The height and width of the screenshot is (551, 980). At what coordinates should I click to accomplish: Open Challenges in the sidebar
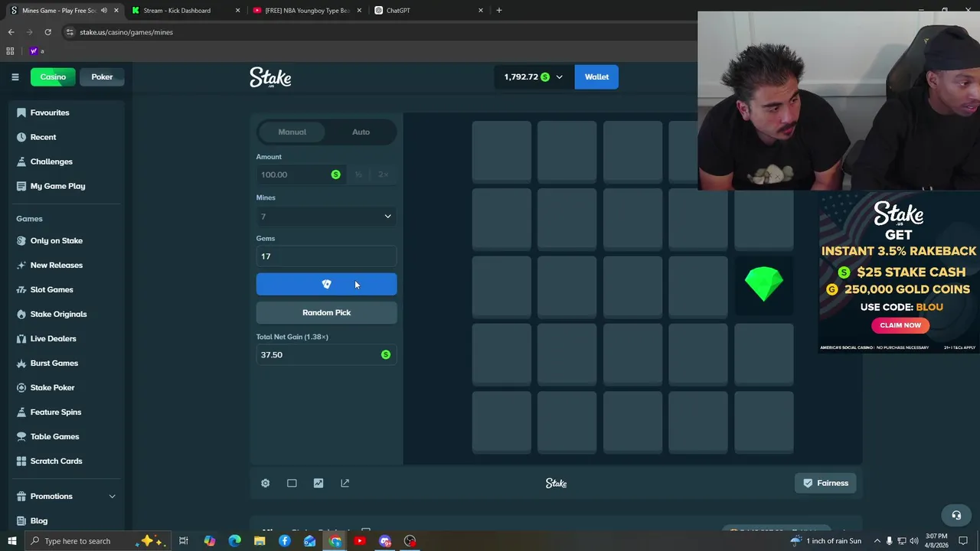click(51, 161)
